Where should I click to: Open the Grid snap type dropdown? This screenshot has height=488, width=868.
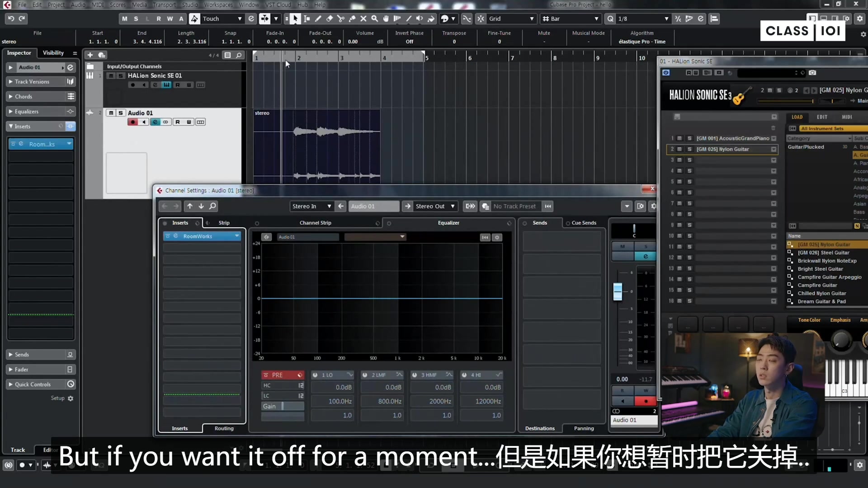[511, 19]
